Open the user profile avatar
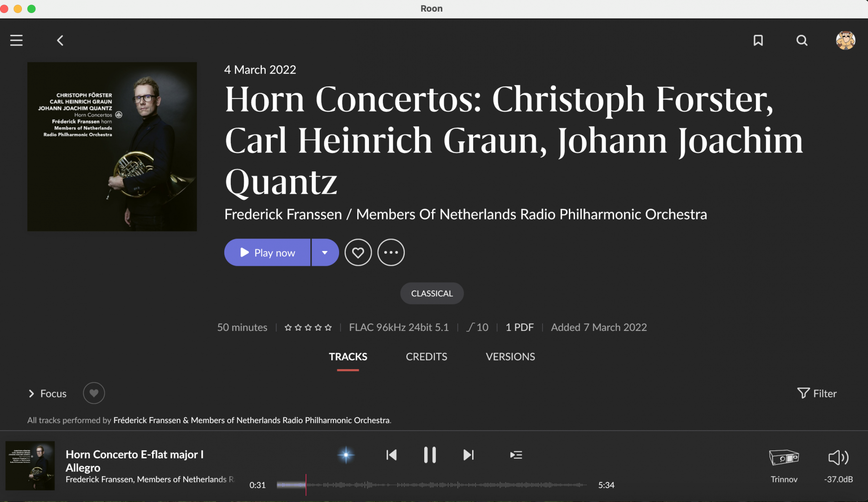868x502 pixels. 846,40
